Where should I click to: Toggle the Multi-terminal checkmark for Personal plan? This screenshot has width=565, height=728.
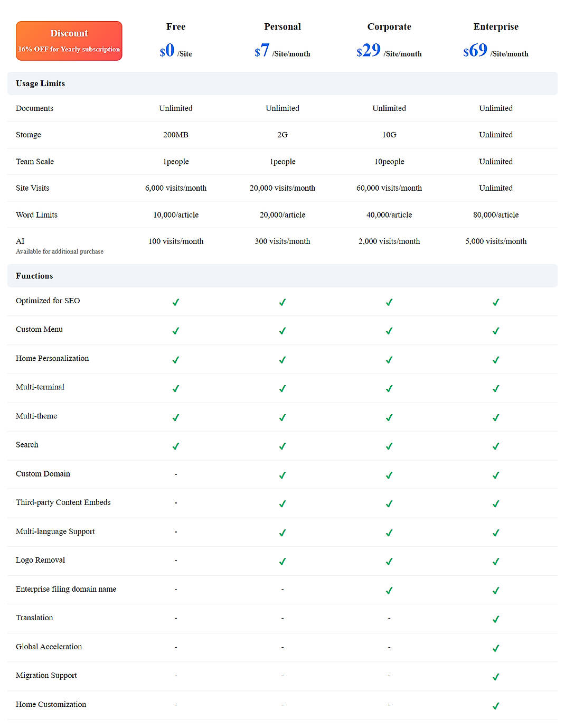click(282, 388)
